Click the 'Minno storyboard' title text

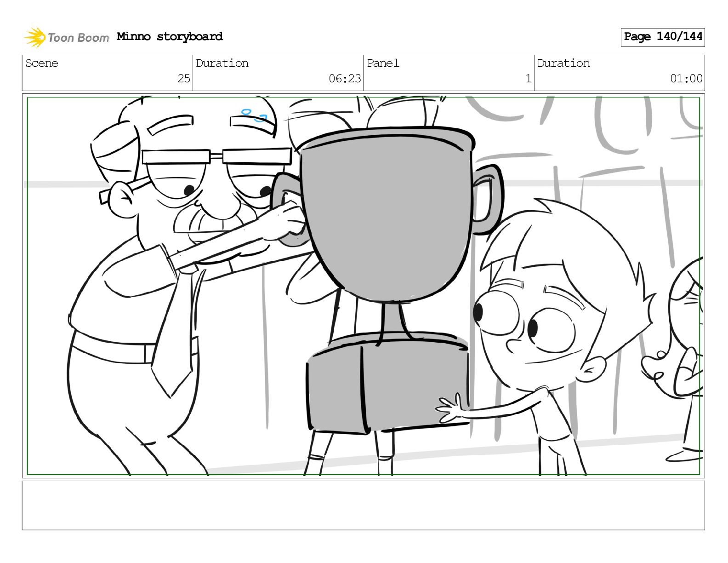point(170,36)
